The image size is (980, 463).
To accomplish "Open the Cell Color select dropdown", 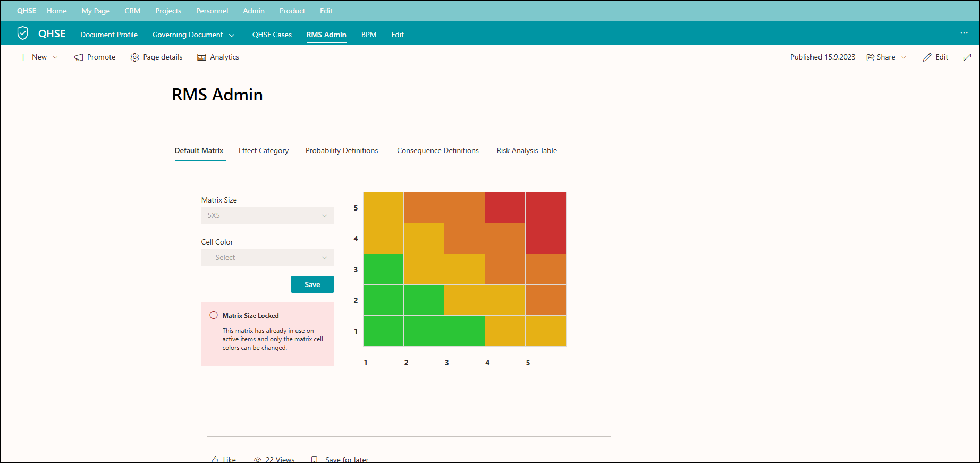I will tap(267, 258).
